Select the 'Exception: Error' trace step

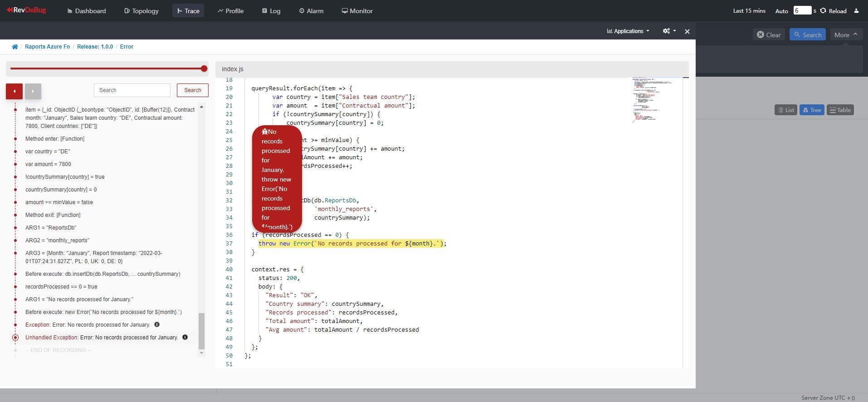point(88,325)
